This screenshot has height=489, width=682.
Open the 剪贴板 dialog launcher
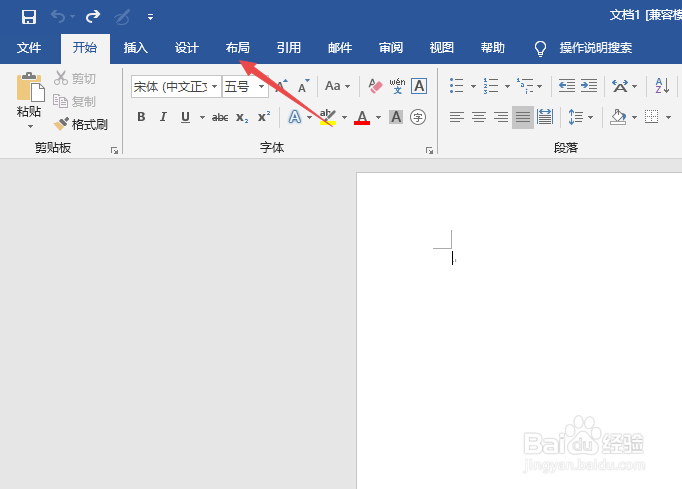[x=114, y=151]
